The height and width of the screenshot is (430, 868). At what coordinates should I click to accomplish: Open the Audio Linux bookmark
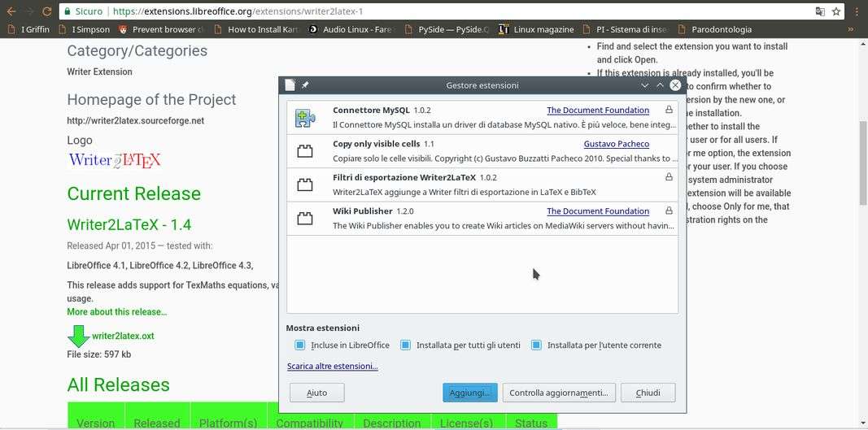coord(350,29)
